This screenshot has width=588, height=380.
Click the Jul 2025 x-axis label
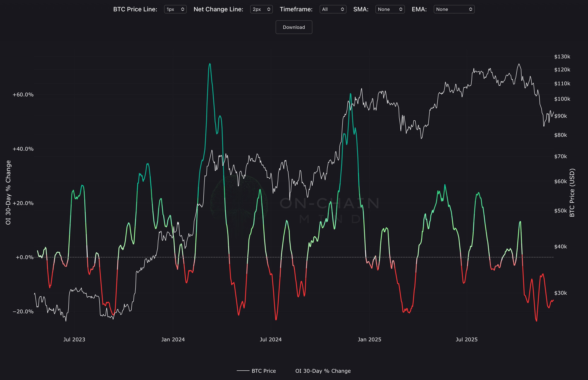pyautogui.click(x=466, y=340)
